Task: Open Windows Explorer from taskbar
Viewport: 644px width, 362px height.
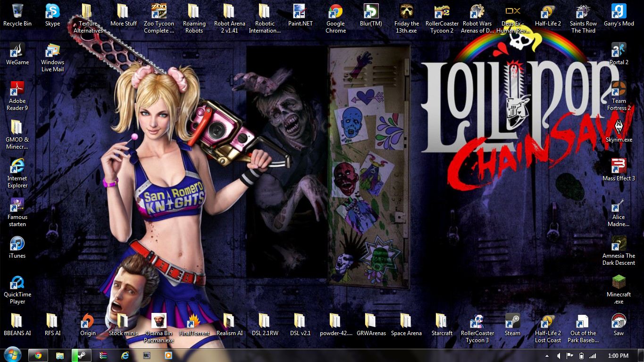Action: [60, 355]
